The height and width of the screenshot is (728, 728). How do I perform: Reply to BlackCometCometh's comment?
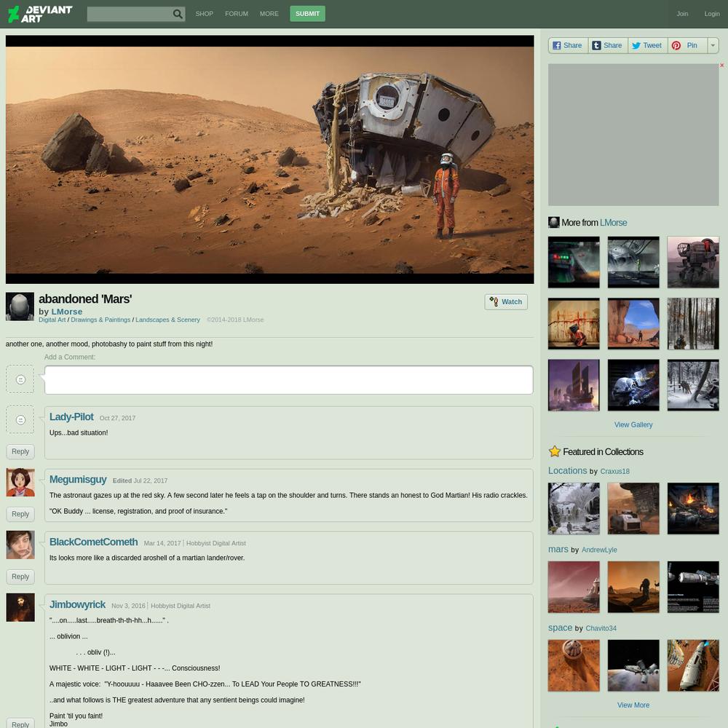[x=20, y=577]
